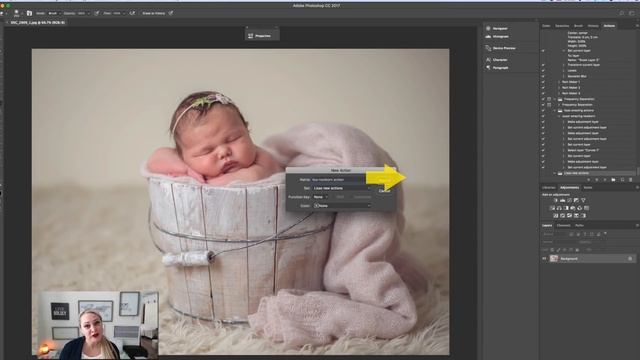Add a Hue/Saturation adjustment layer
The height and width of the screenshot is (360, 640).
click(552, 208)
